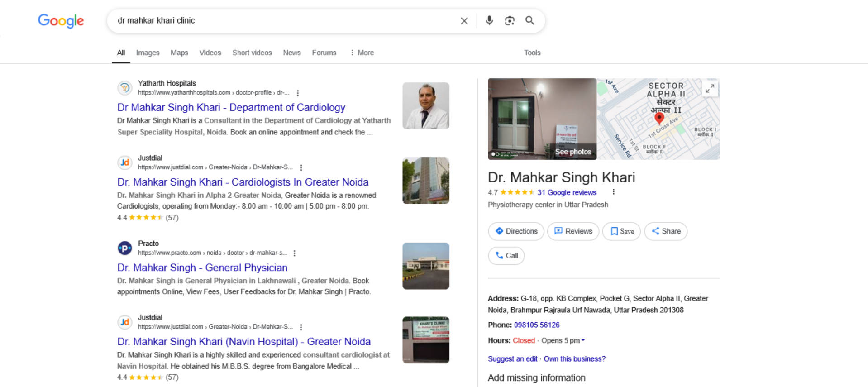868x387 pixels.
Task: Switch to the Videos tab
Action: click(210, 53)
